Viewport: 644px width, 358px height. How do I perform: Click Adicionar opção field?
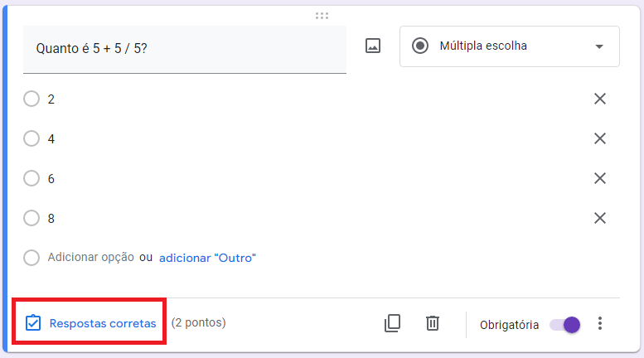pos(91,258)
